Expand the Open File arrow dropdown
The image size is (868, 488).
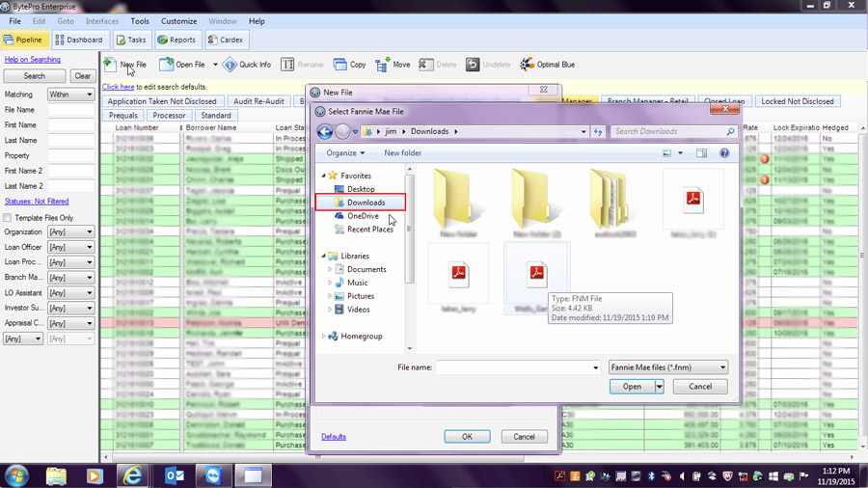tap(215, 65)
